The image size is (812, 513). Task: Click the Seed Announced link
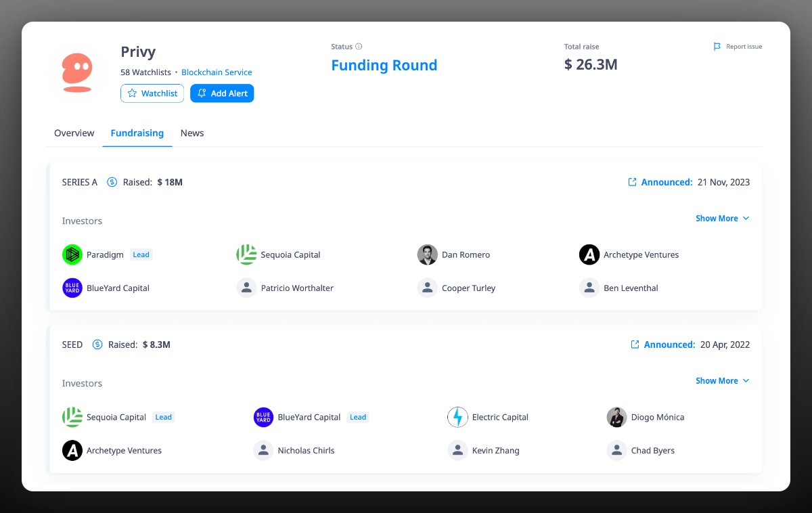pyautogui.click(x=669, y=344)
